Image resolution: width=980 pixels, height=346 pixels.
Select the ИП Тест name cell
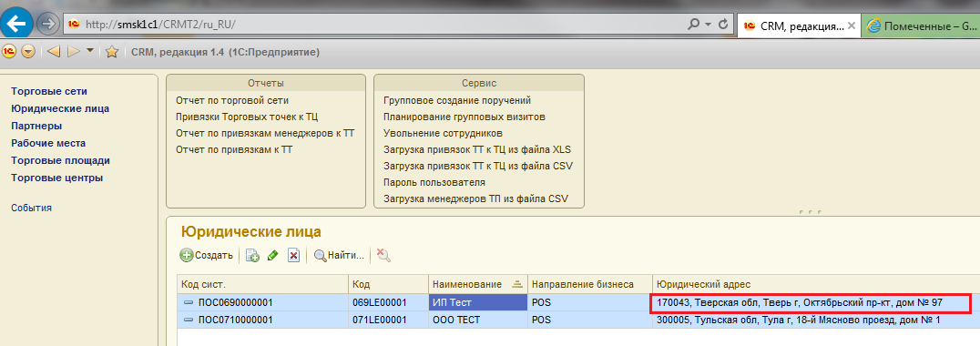point(478,303)
